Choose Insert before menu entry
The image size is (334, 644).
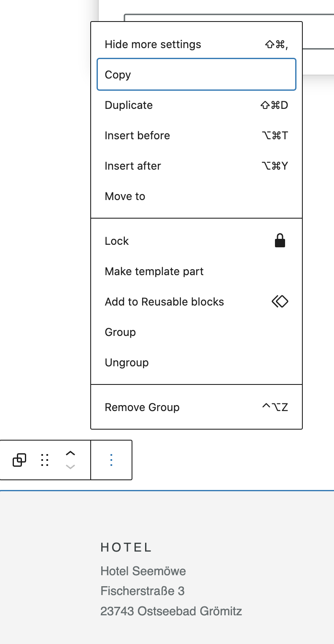(x=197, y=135)
